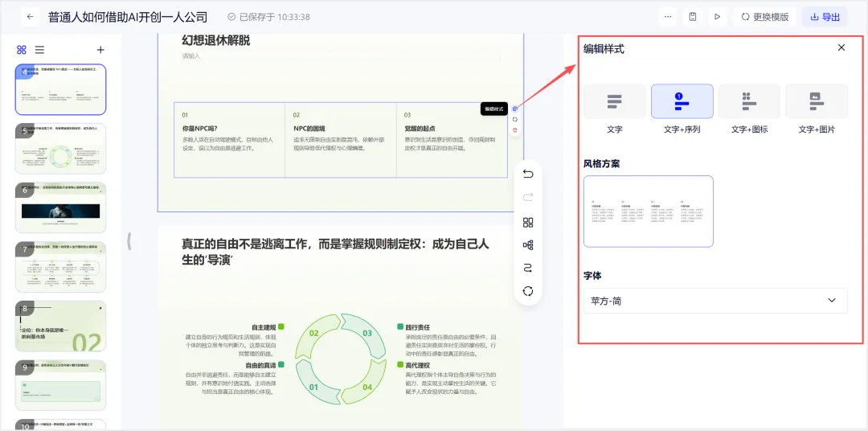Select the 风格方案 style scheme preview
The height and width of the screenshot is (431, 868).
649,211
